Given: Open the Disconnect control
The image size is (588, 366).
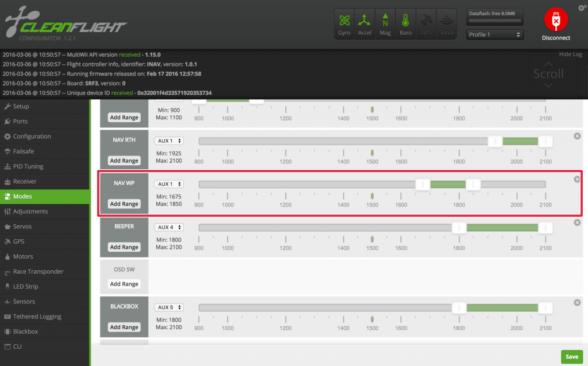Looking at the screenshot, I should (x=555, y=23).
